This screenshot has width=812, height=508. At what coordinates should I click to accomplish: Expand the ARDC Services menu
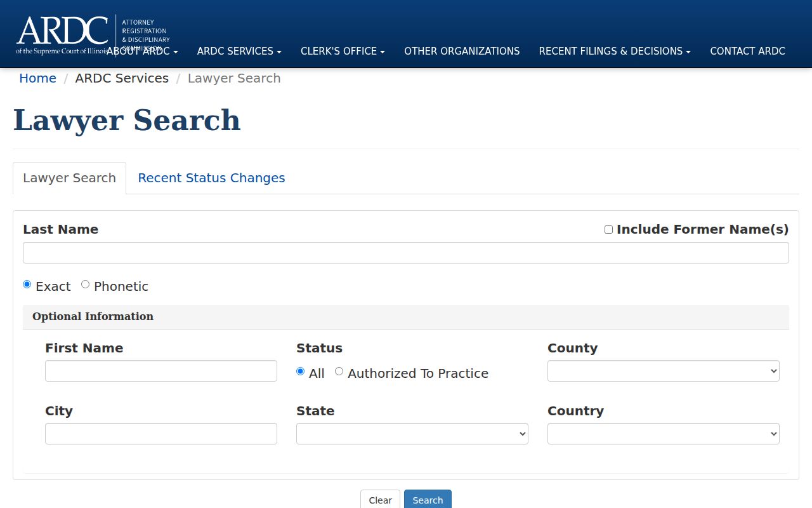239,51
